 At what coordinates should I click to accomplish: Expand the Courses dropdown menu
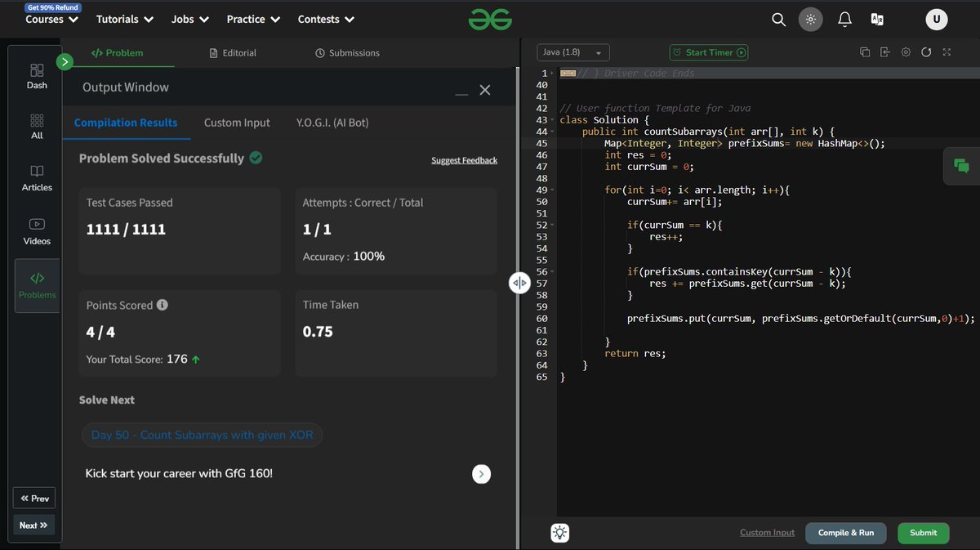coord(51,19)
